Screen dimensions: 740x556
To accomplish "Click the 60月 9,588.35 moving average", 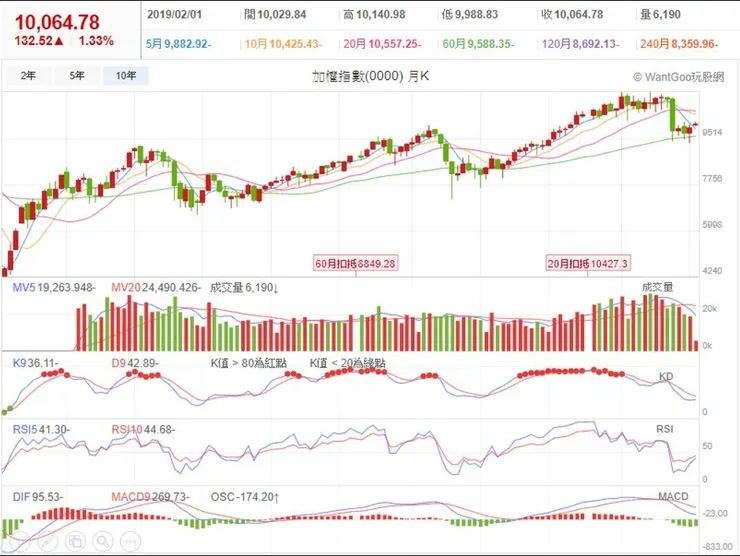I will (x=479, y=44).
